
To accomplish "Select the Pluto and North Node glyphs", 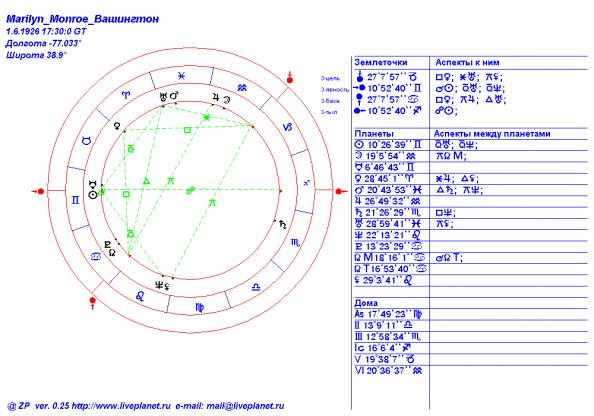I will point(110,248).
